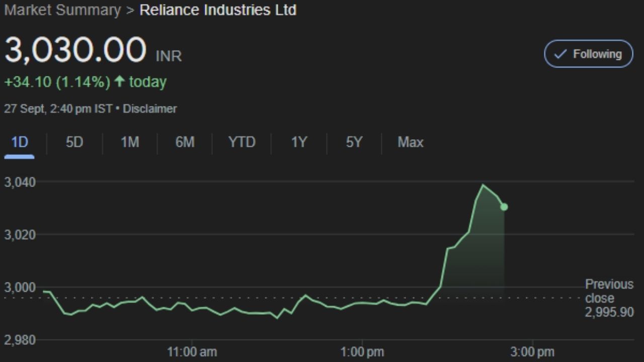The width and height of the screenshot is (644, 362).
Task: Click the INR currency label
Action: pyautogui.click(x=169, y=56)
